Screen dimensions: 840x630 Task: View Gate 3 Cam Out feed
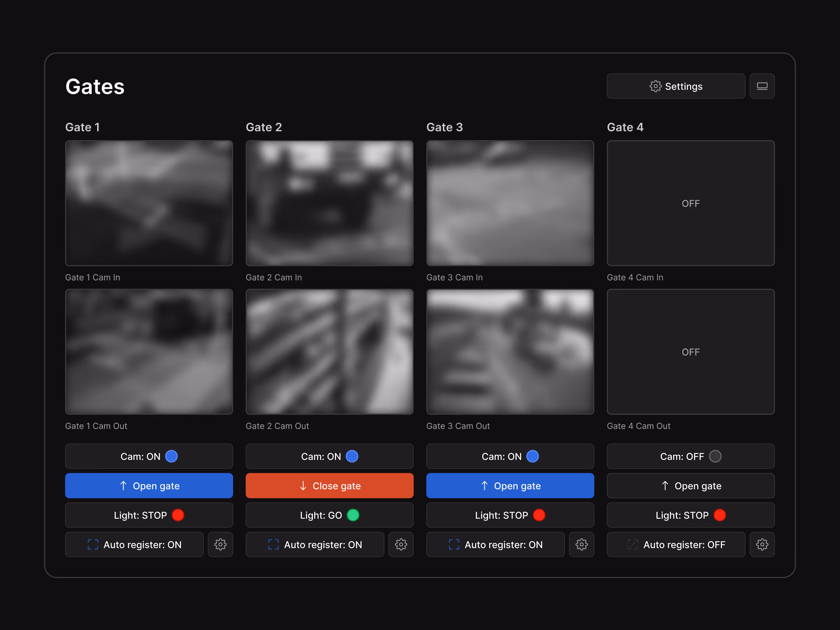510,352
